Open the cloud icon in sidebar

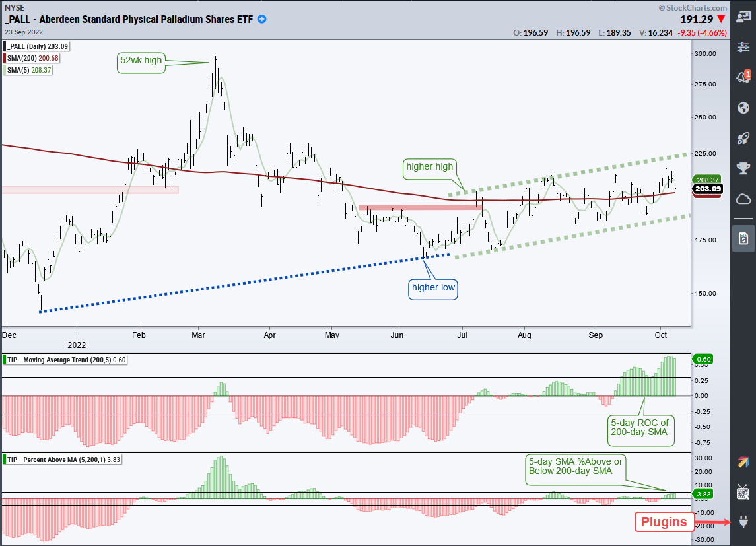point(743,199)
